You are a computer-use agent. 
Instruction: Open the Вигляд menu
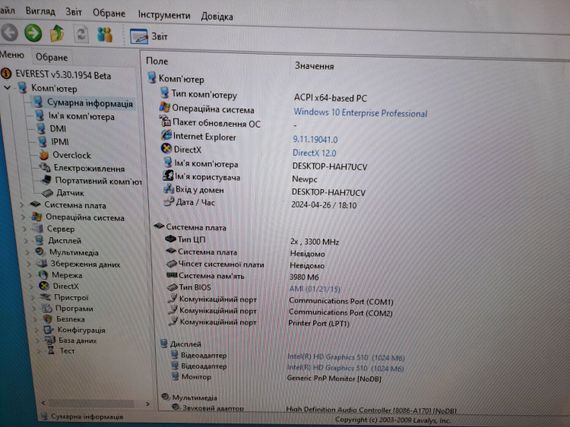pyautogui.click(x=40, y=11)
